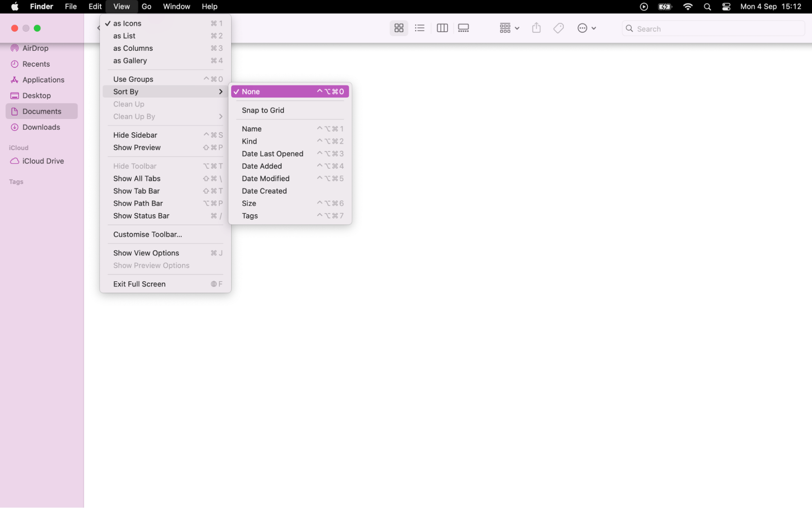Open Customise Toolbar… dialog
The height and width of the screenshot is (508, 812).
point(166,234)
